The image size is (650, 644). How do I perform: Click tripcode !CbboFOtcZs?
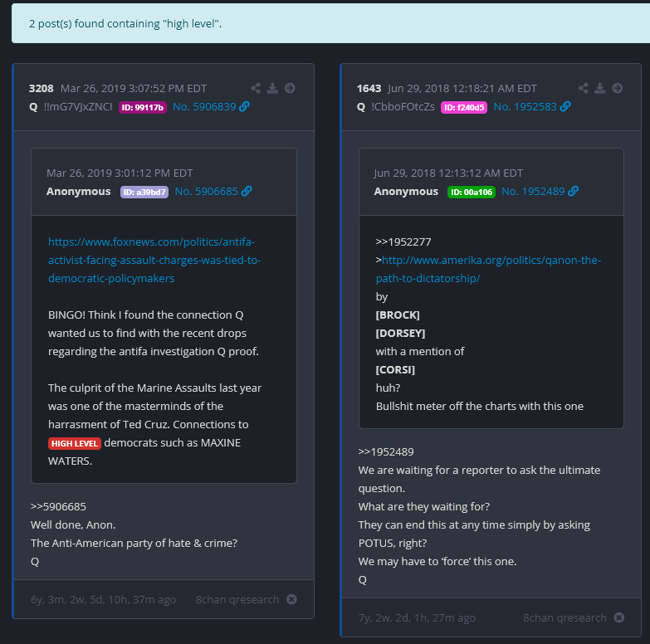pyautogui.click(x=403, y=107)
